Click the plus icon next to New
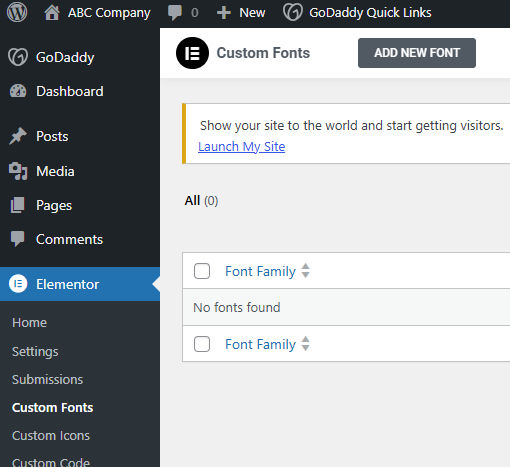This screenshot has width=510, height=467. click(x=224, y=13)
